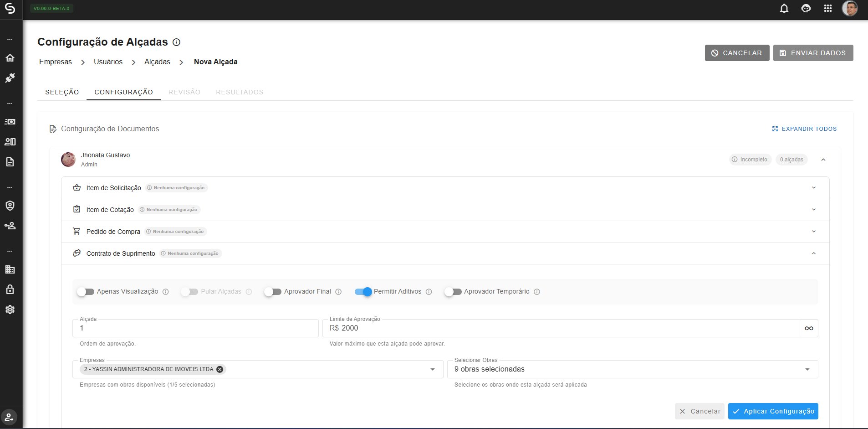Click the Incompleto status chip
Viewport: 868px width, 429px height.
pyautogui.click(x=750, y=160)
